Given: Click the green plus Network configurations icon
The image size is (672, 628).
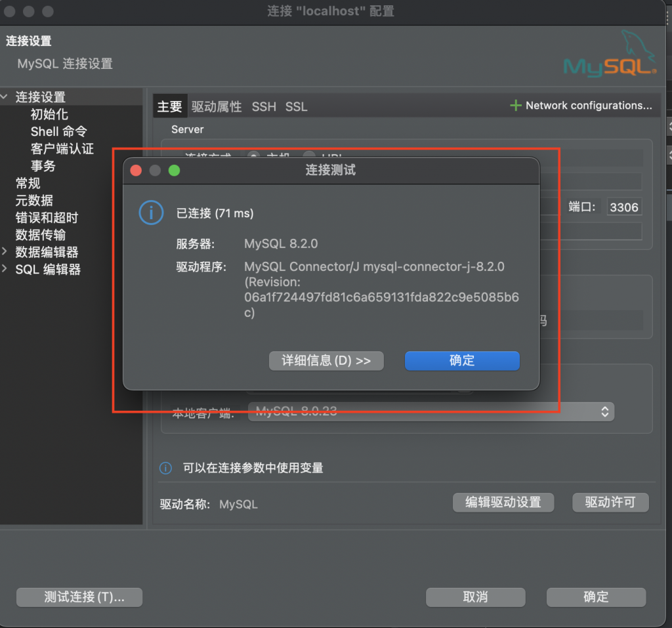Looking at the screenshot, I should tap(516, 106).
